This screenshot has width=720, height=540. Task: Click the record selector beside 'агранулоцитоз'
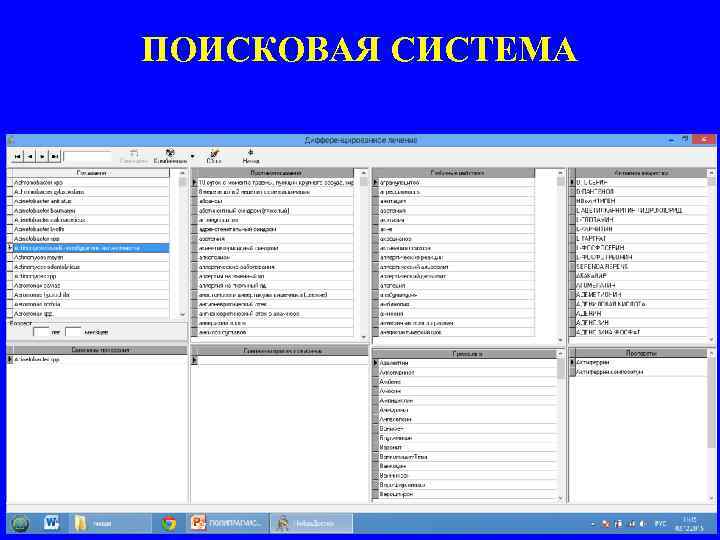click(375, 182)
